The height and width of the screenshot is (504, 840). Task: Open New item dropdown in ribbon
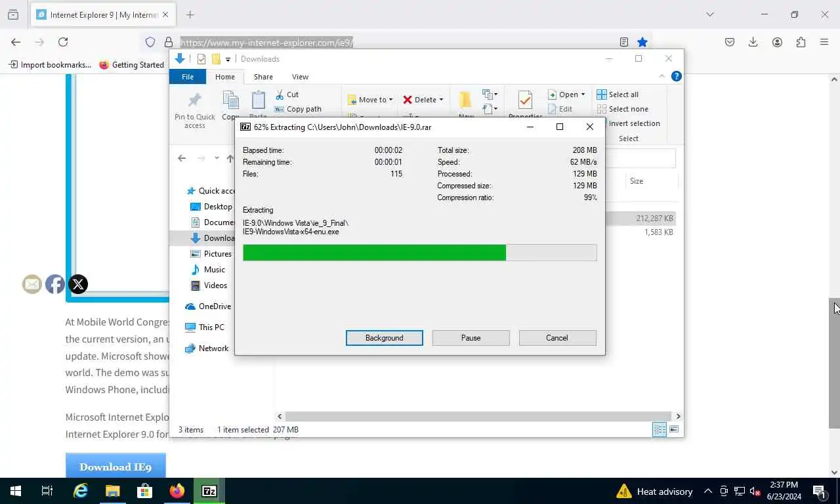point(490,94)
